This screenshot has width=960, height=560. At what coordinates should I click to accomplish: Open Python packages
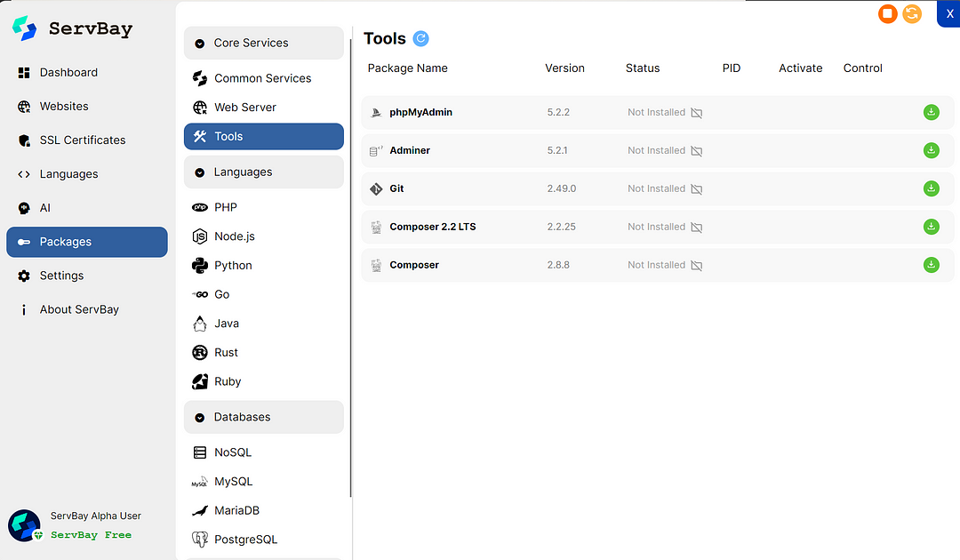point(263,266)
